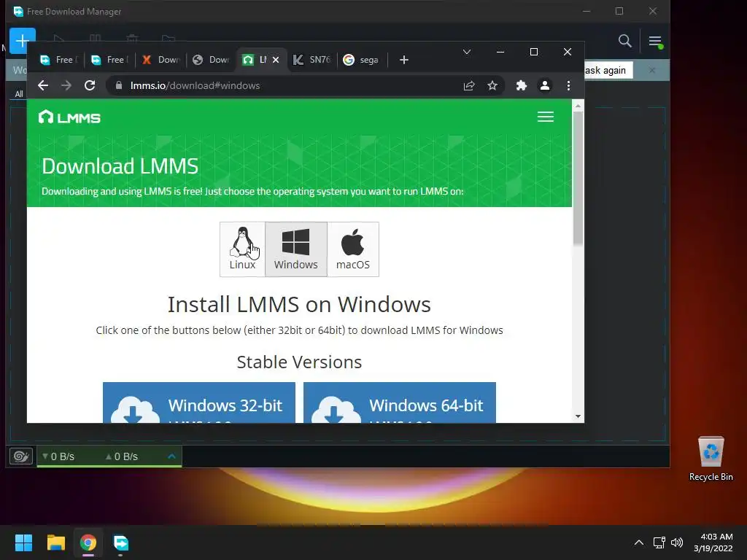
Task: Open Free Download Manager hamburger menu
Action: coord(655,42)
